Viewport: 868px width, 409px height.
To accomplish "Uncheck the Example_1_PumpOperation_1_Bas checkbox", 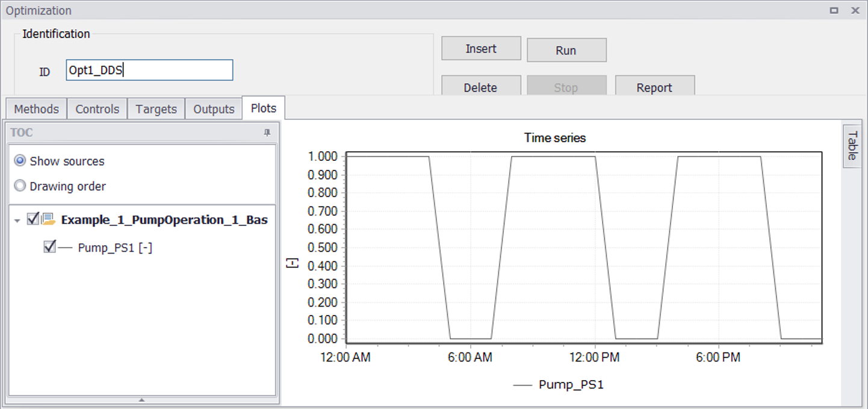I will 34,219.
